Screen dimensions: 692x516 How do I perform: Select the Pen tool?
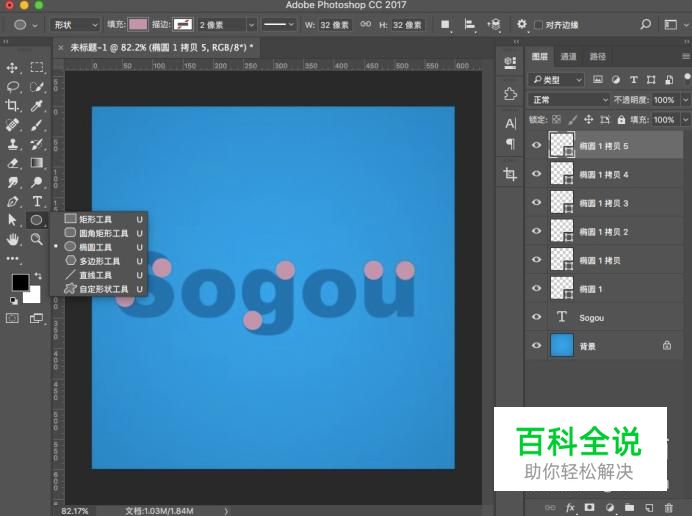12,201
